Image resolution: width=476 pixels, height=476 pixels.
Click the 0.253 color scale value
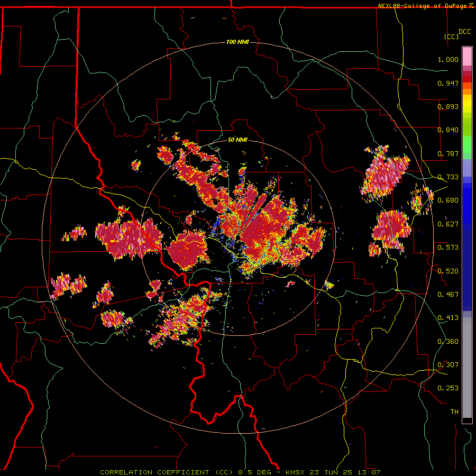coord(448,388)
